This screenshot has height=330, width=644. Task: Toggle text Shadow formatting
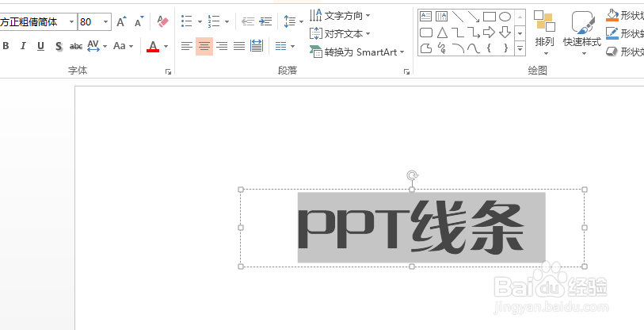pyautogui.click(x=59, y=46)
